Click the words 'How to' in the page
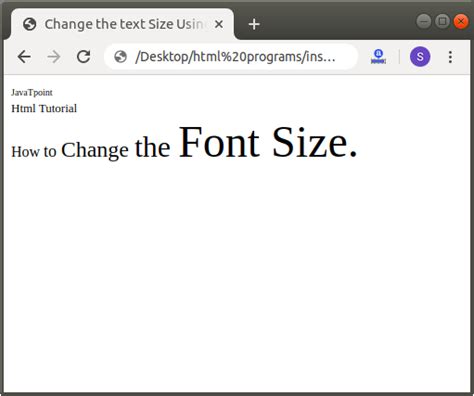Viewport: 474px width, 396px height. pos(34,152)
